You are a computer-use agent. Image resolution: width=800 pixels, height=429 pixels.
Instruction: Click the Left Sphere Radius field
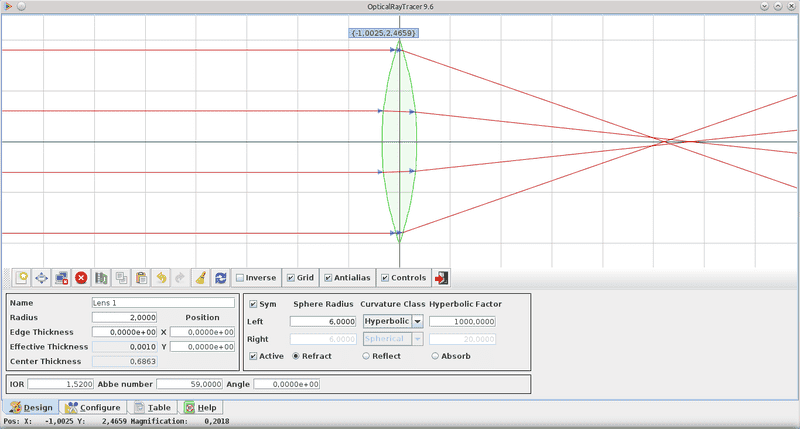[323, 321]
